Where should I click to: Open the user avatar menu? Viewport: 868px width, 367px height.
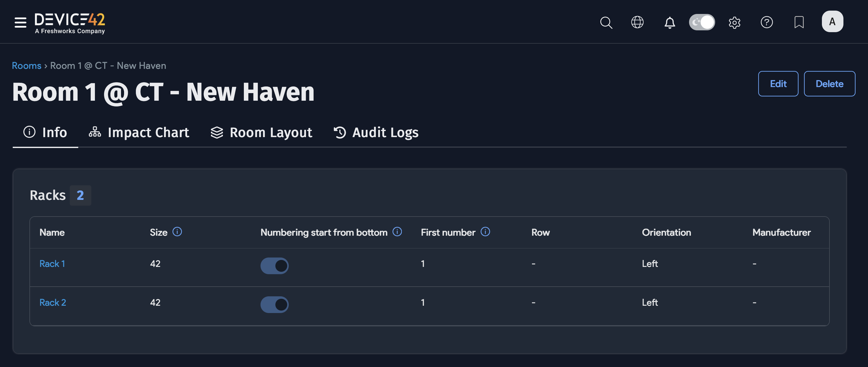(x=832, y=22)
